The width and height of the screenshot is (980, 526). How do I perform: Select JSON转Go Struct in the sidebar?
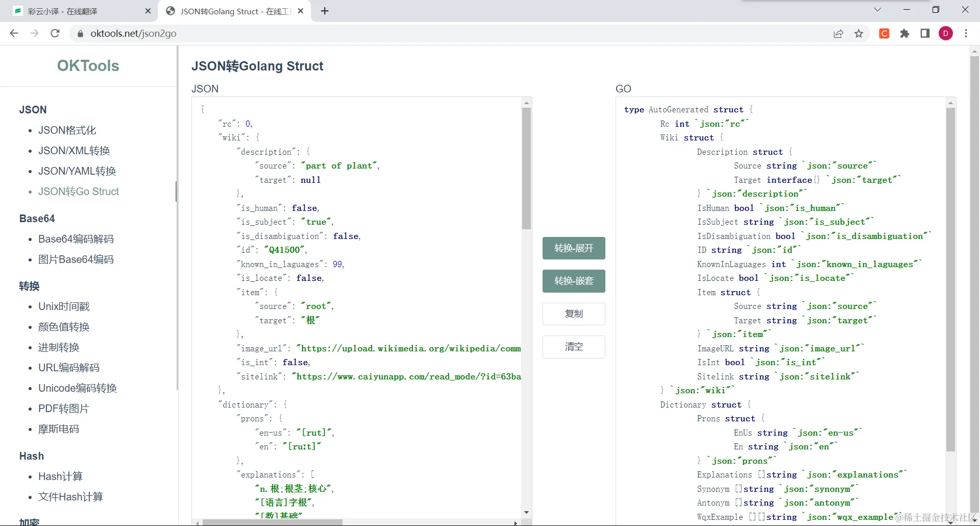[79, 192]
